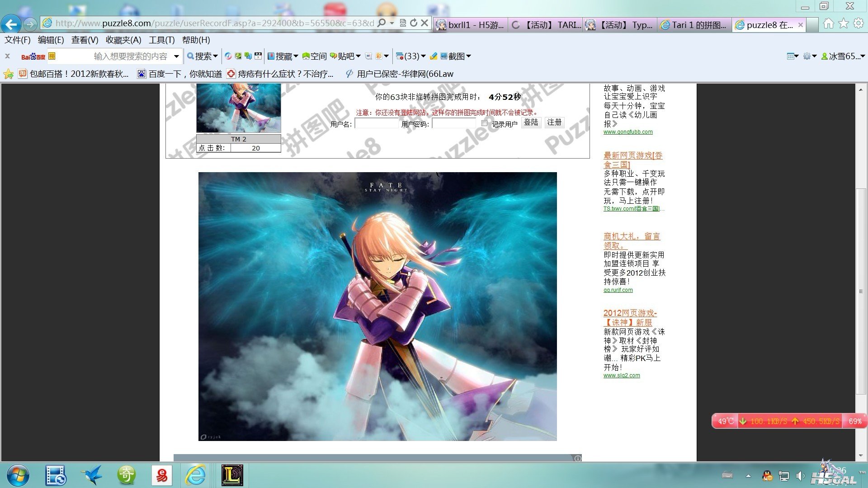This screenshot has width=868, height=488.
Task: Click the 登陆 login button
Action: (531, 122)
